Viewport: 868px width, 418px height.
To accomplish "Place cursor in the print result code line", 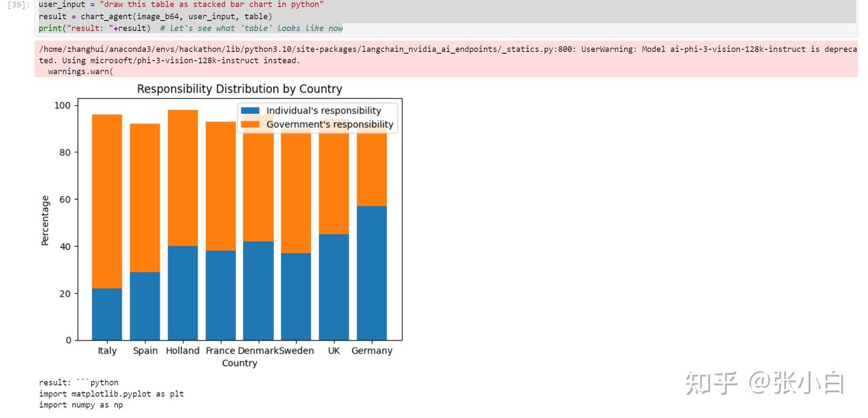I will point(190,28).
